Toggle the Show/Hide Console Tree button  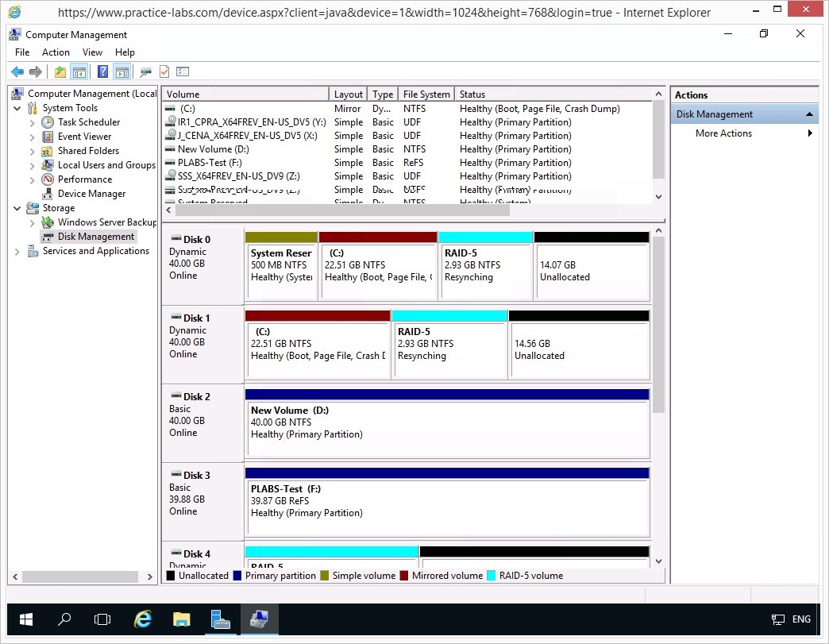click(79, 72)
